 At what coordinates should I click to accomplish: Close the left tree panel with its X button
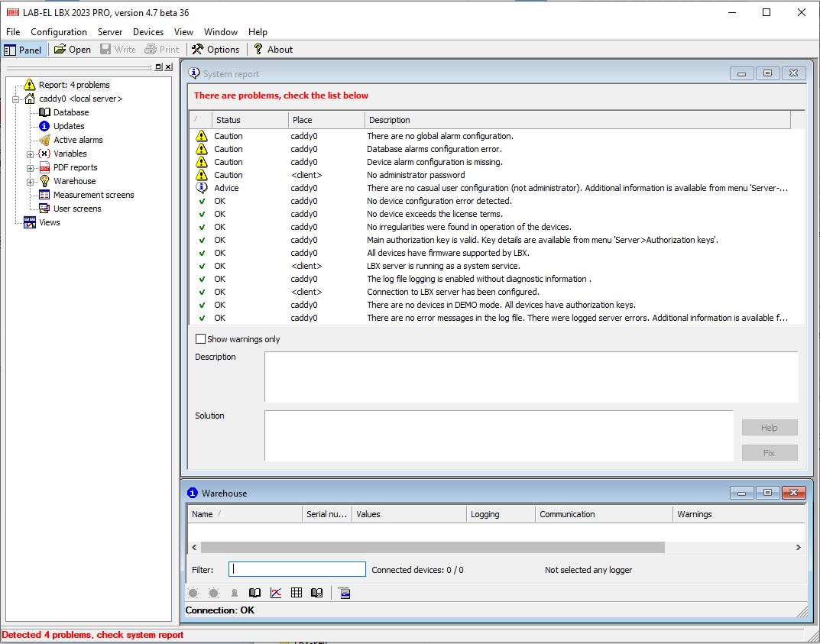pyautogui.click(x=168, y=67)
